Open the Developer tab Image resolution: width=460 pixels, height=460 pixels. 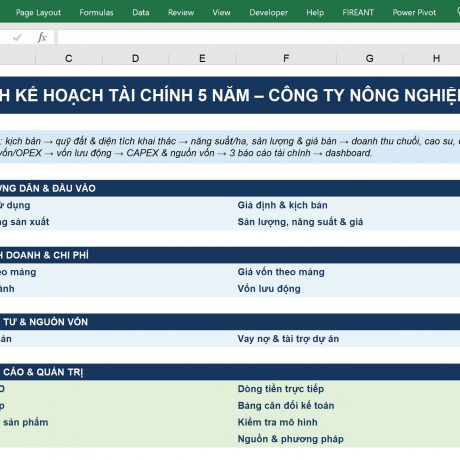(x=269, y=13)
